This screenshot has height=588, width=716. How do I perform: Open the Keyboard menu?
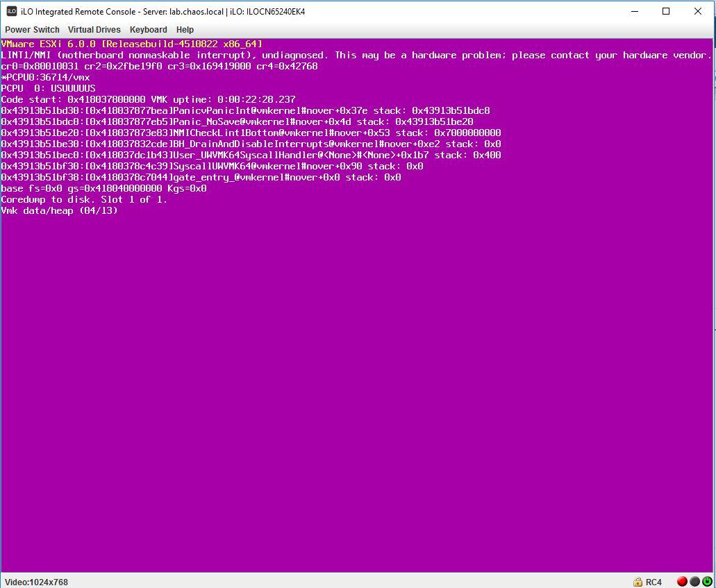pyautogui.click(x=149, y=30)
